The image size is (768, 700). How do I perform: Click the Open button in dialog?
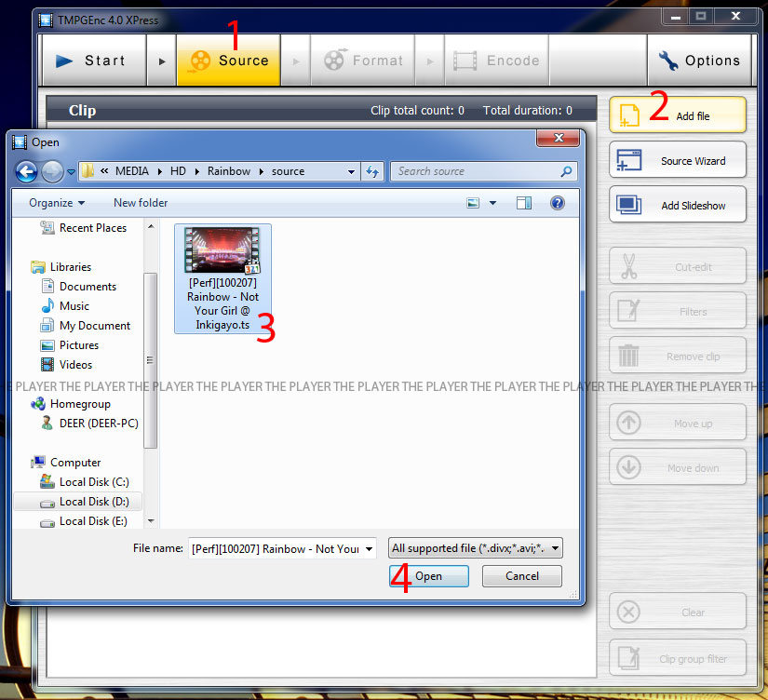point(428,576)
